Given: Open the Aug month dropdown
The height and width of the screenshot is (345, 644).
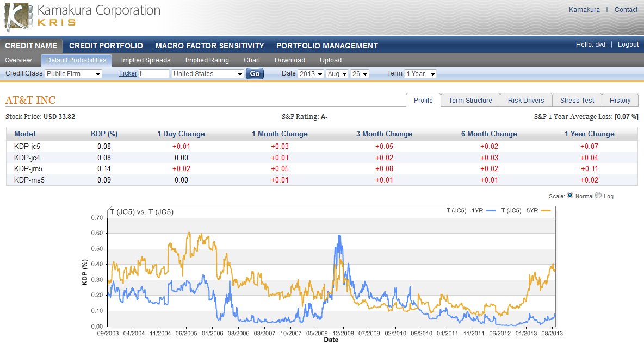Looking at the screenshot, I should point(337,74).
